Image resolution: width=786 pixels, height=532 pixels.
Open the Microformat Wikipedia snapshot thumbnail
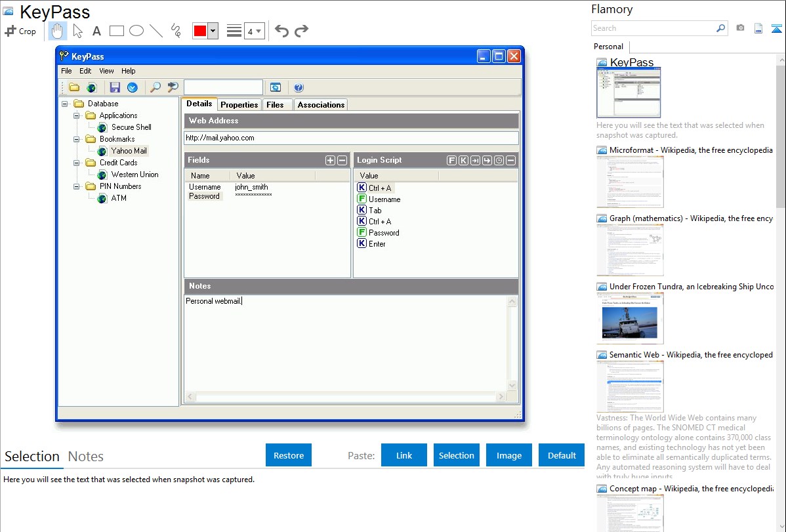630,182
